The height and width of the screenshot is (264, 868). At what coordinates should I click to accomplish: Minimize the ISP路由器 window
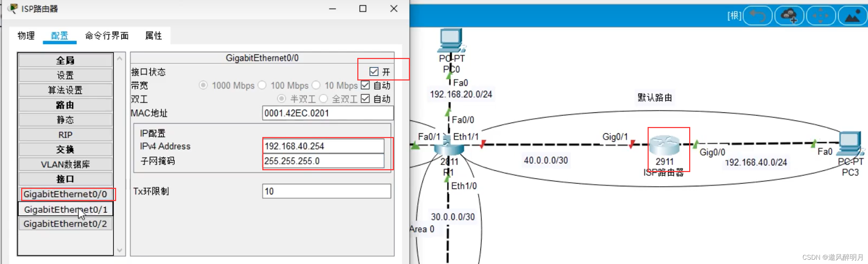pyautogui.click(x=333, y=9)
